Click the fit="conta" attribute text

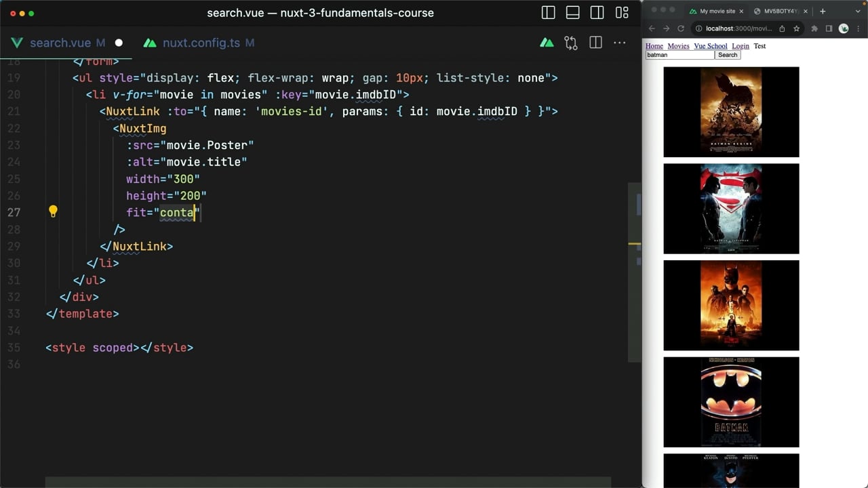[163, 212]
